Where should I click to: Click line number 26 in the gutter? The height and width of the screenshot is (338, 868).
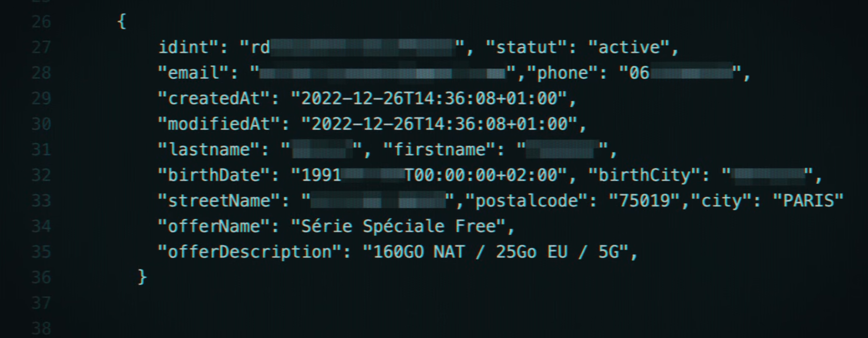(x=41, y=22)
